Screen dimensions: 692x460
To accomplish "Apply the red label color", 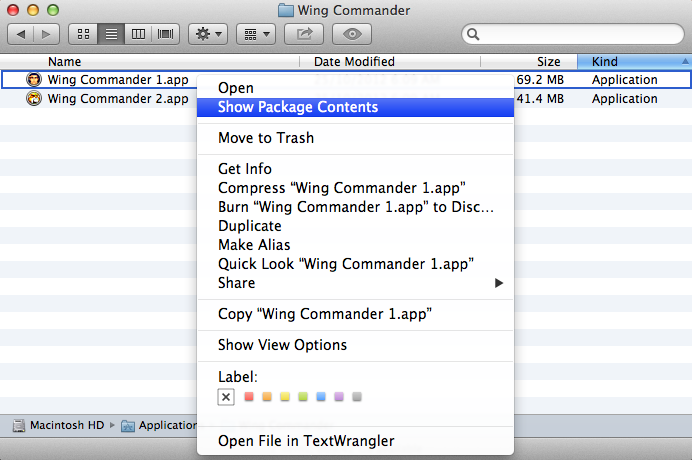I will (249, 397).
